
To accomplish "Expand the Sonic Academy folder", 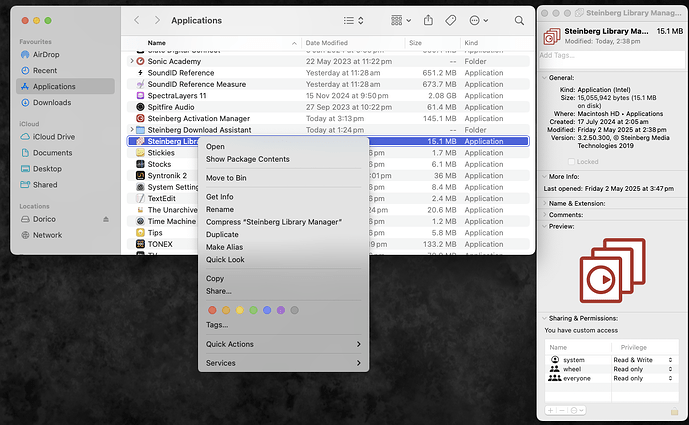I will click(x=132, y=62).
